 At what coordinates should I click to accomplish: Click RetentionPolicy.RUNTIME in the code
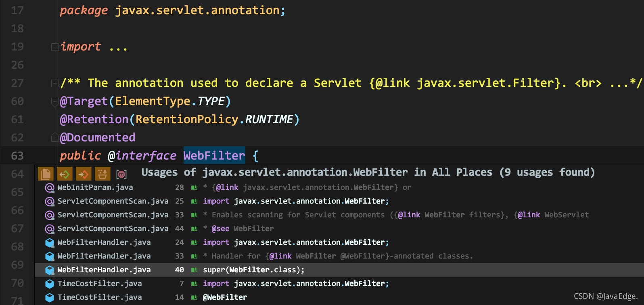click(x=214, y=119)
